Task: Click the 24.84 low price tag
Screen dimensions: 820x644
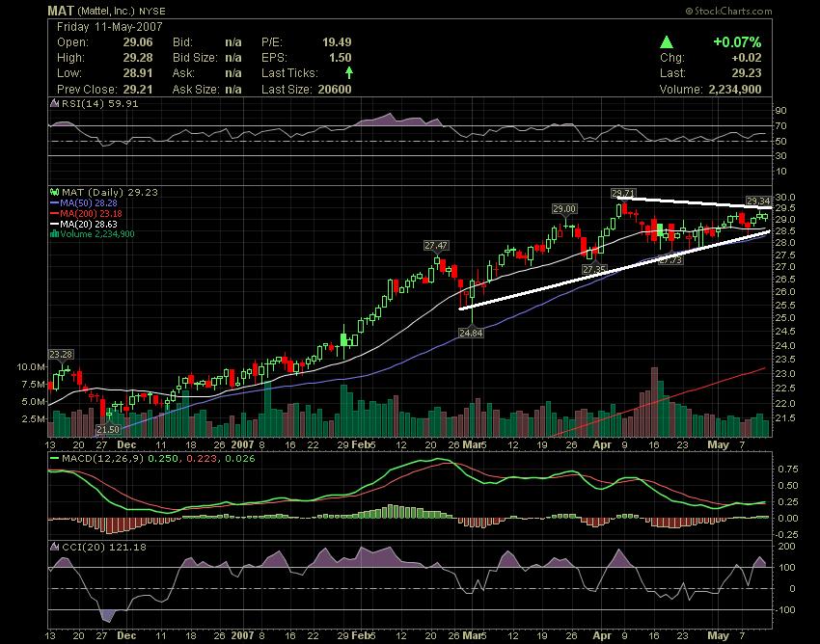Action: pyautogui.click(x=471, y=333)
